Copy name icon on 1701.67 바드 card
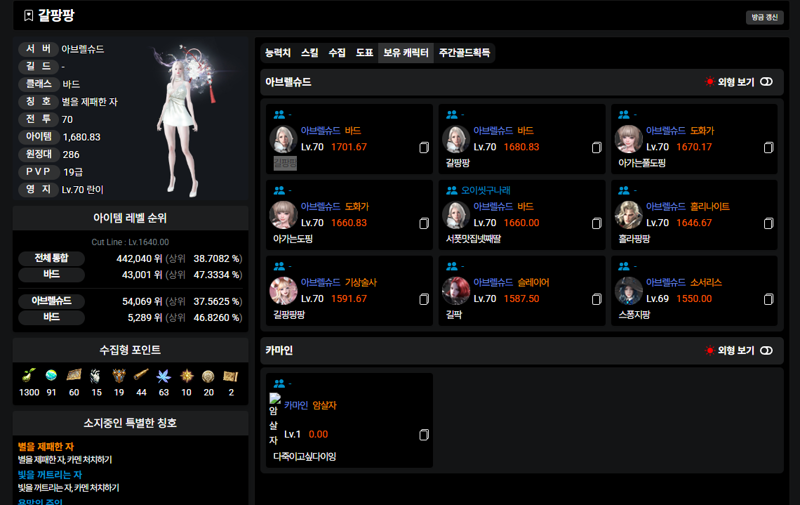Viewport: 800px width, 505px height. (x=423, y=147)
